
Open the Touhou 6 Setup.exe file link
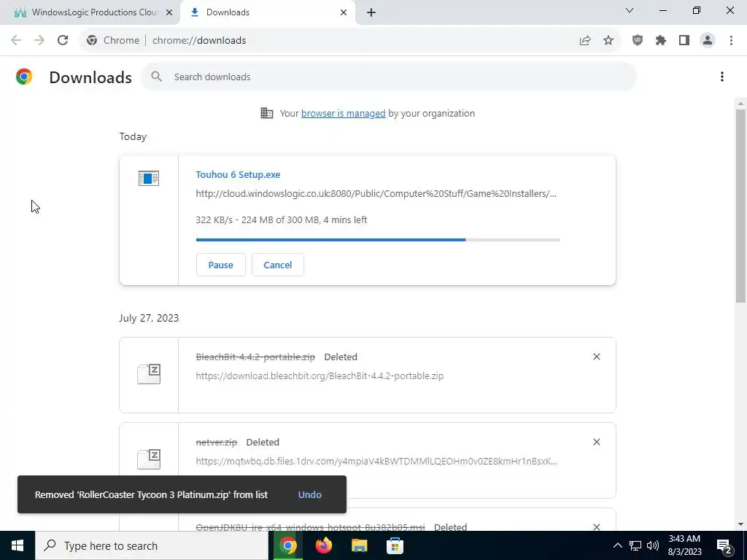(x=238, y=175)
